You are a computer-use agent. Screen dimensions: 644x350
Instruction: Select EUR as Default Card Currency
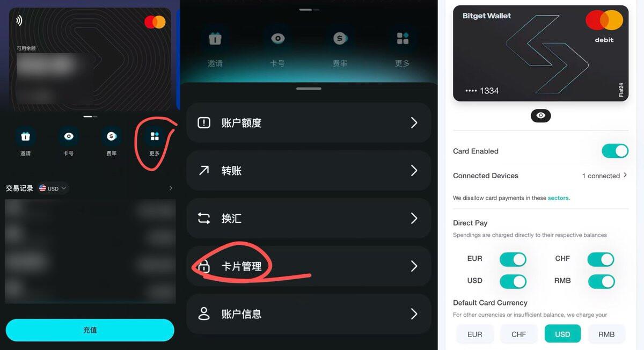pos(475,334)
